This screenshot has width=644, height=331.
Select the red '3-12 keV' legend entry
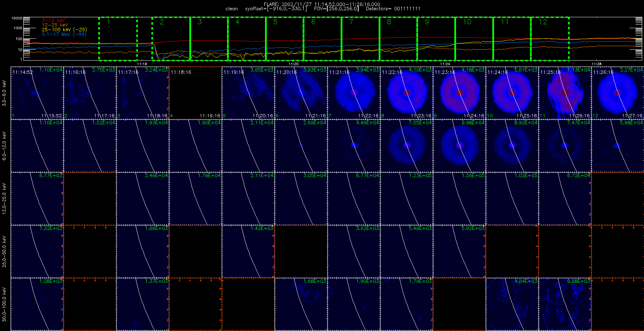coord(53,20)
